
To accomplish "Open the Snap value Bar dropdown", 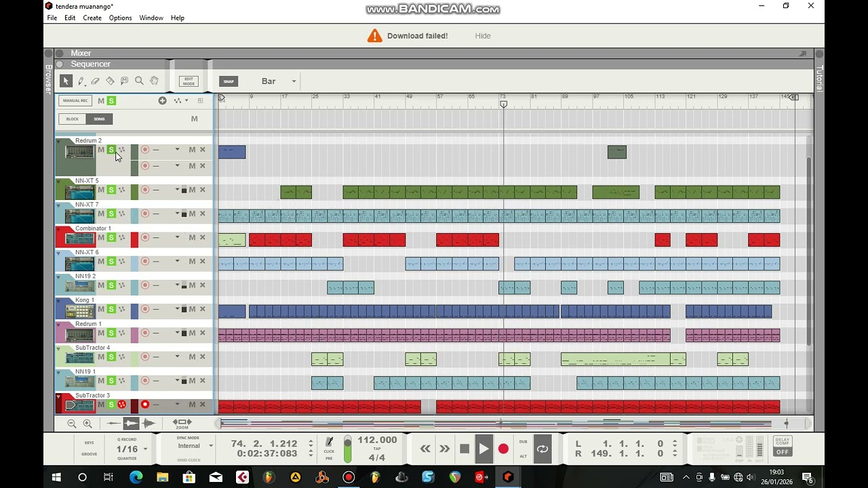I will click(x=294, y=81).
